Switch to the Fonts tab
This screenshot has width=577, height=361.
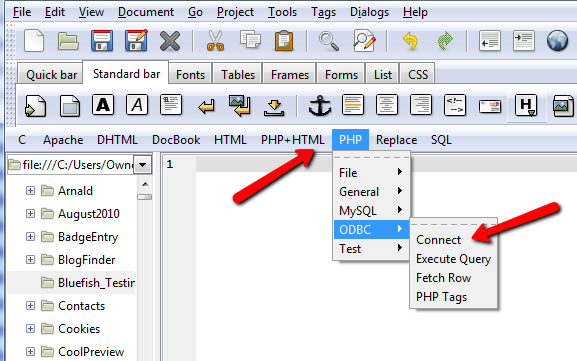click(190, 74)
